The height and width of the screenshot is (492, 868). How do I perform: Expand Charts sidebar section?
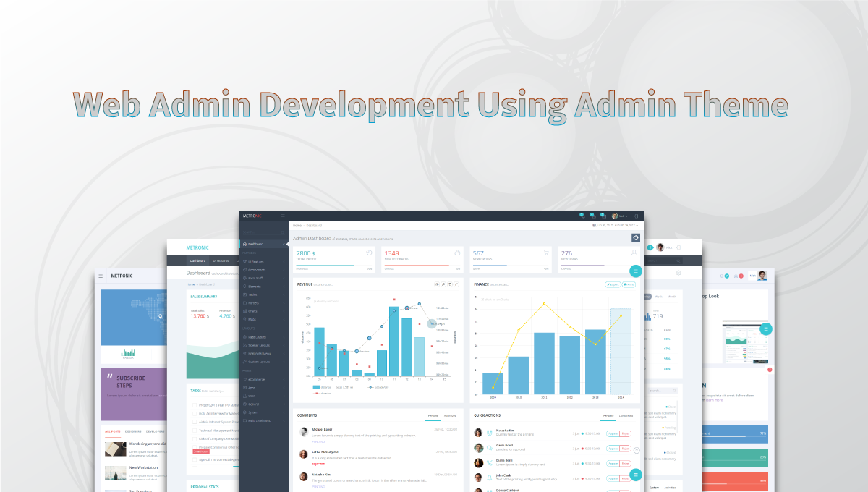tap(264, 311)
